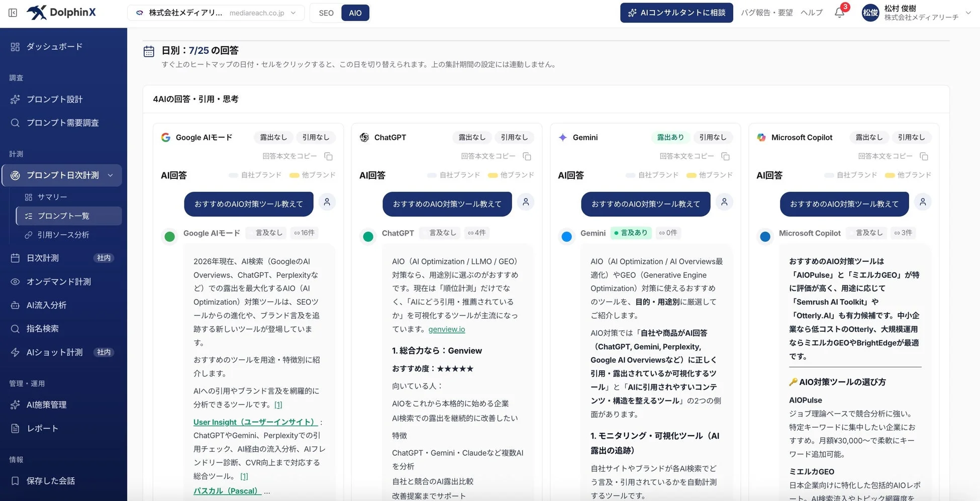Click the 社内 badge next to 日次計測

(104, 258)
